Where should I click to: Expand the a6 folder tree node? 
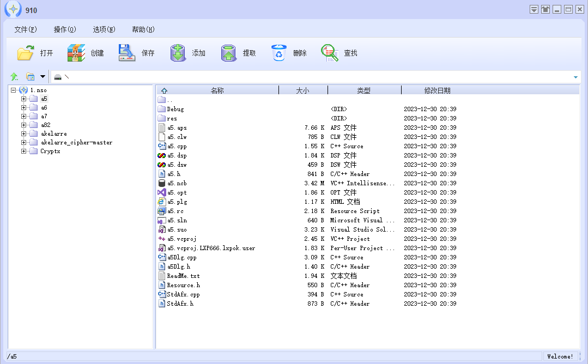pyautogui.click(x=24, y=108)
